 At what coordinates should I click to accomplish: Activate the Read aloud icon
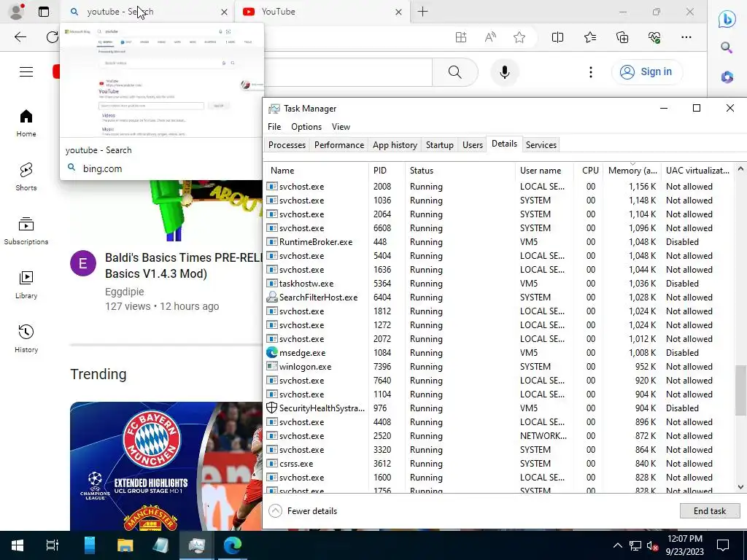(x=490, y=37)
